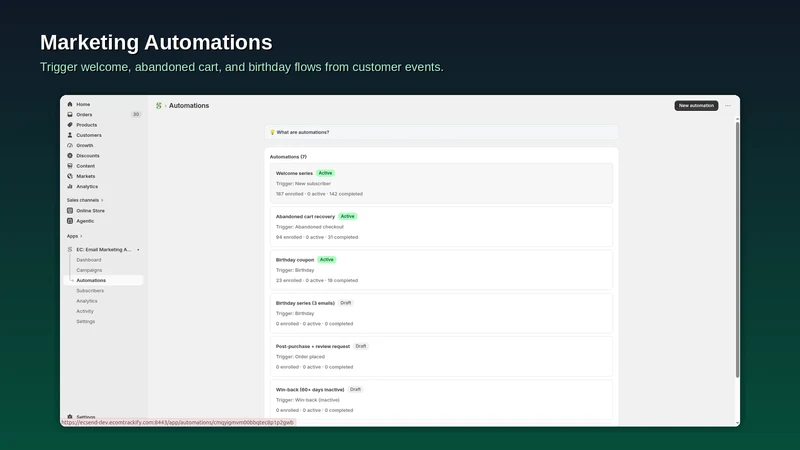Open the Welcome series automation
The height and width of the screenshot is (450, 800).
coord(441,183)
